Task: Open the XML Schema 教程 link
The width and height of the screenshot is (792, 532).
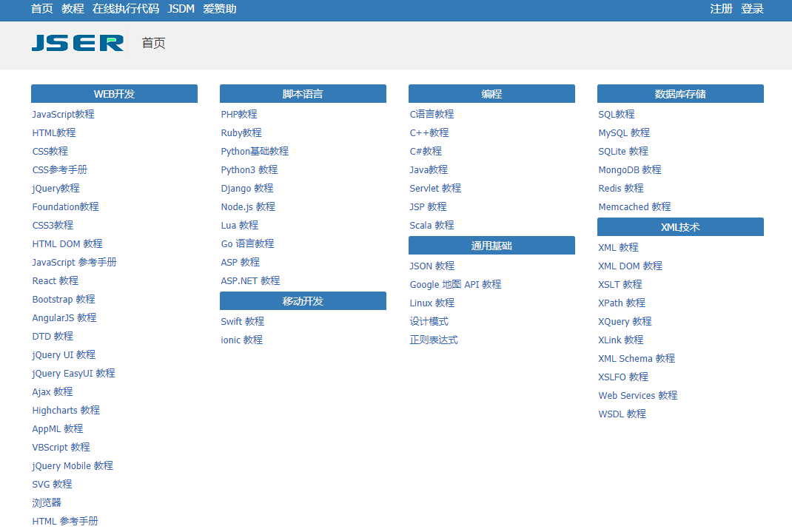Action: click(637, 358)
